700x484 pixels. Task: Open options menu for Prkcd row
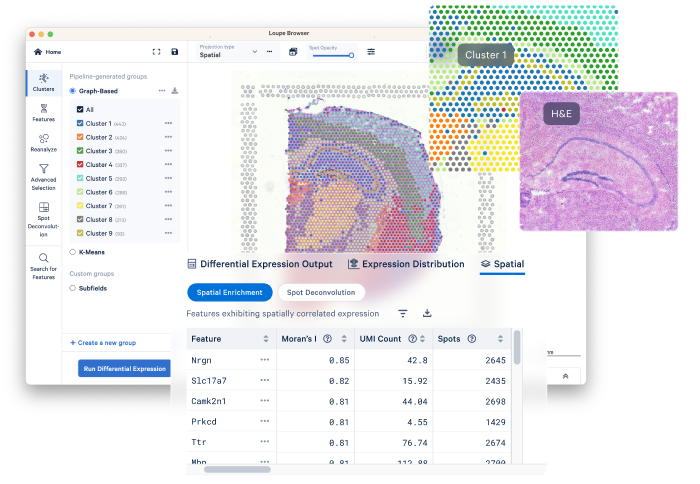coord(265,421)
